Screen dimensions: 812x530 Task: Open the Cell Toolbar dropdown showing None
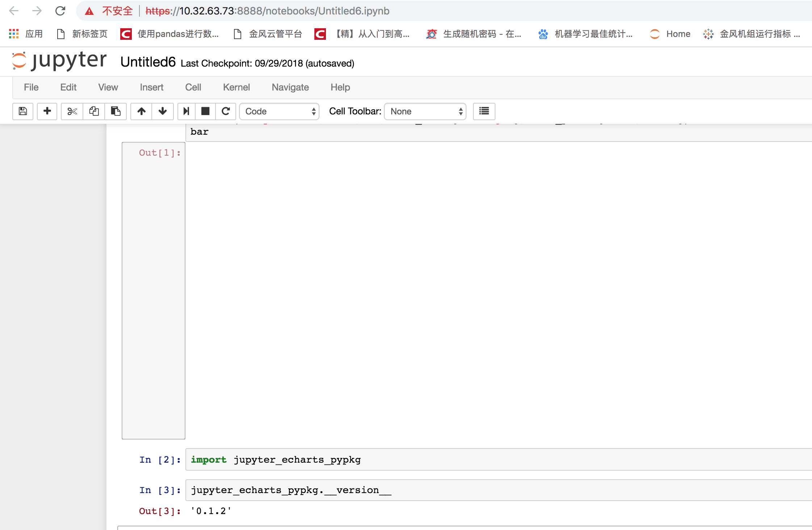pyautogui.click(x=425, y=112)
